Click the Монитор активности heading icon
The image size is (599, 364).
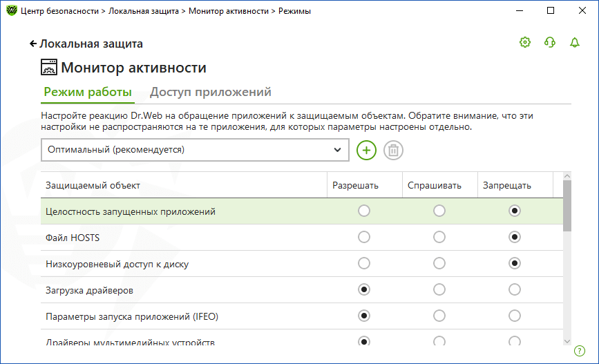point(49,68)
